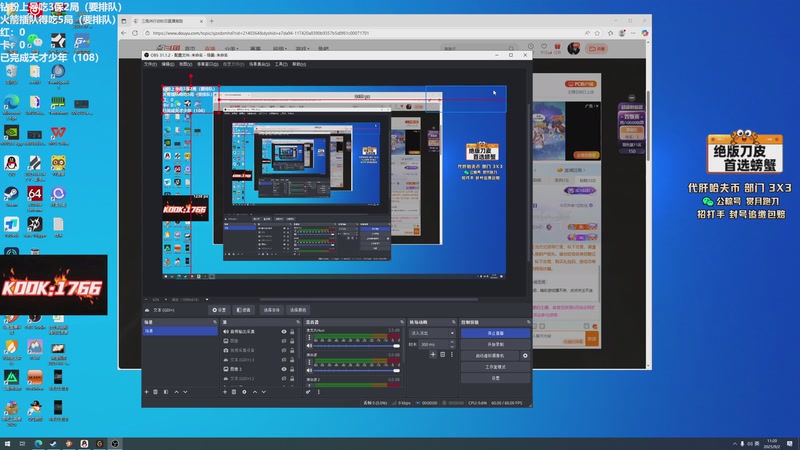This screenshot has width=800, height=450.
Task: Toggle visibility of 图像 2 source
Action: pyautogui.click(x=284, y=369)
